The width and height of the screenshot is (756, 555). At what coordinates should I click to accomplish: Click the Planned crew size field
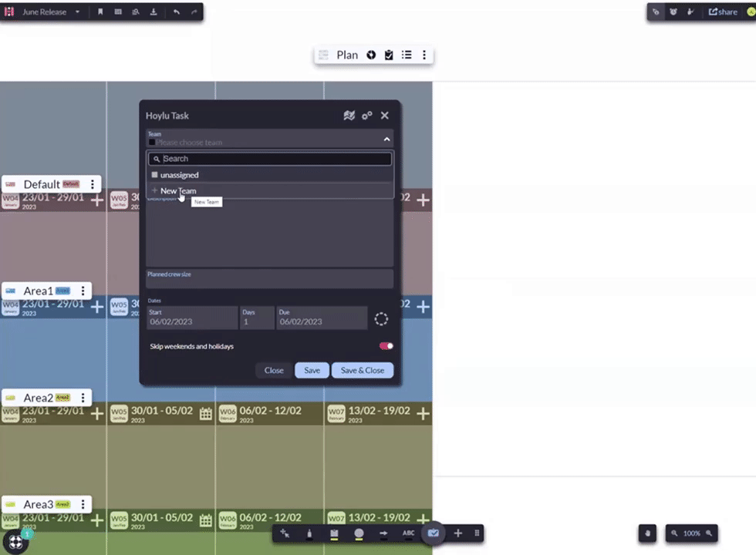coord(270,278)
